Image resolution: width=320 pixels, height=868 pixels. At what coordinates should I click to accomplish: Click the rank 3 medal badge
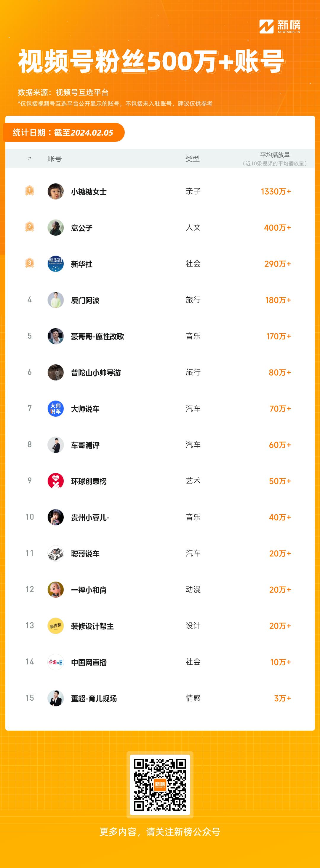pos(30,263)
